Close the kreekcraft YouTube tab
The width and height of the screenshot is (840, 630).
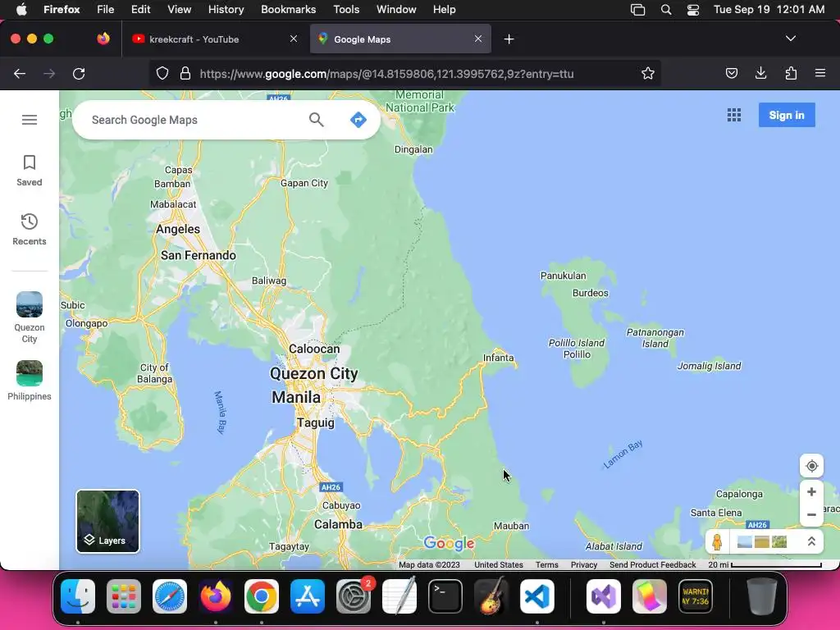pyautogui.click(x=294, y=39)
